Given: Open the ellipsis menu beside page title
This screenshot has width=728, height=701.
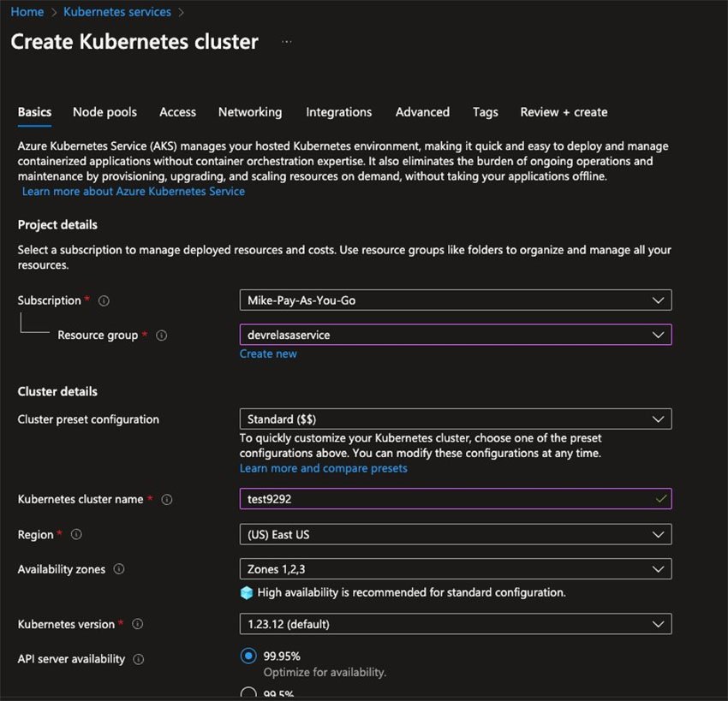Looking at the screenshot, I should pyautogui.click(x=286, y=42).
